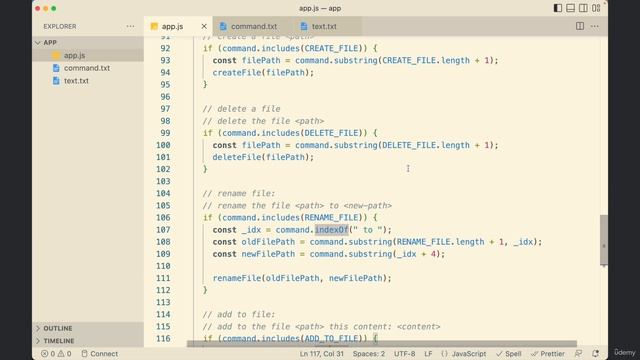This screenshot has height=360, width=640.
Task: Open Explorer views and more actions
Action: point(130,26)
